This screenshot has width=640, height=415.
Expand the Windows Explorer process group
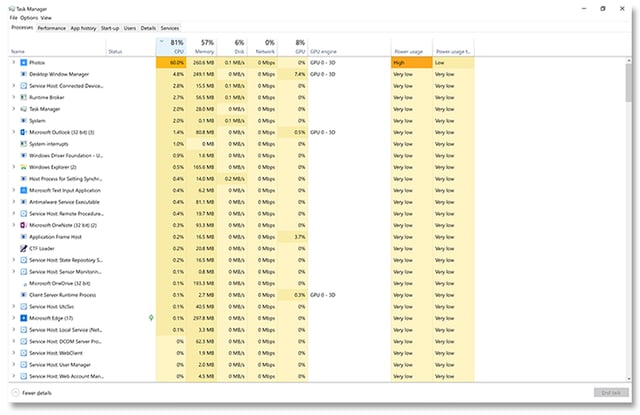(x=13, y=167)
